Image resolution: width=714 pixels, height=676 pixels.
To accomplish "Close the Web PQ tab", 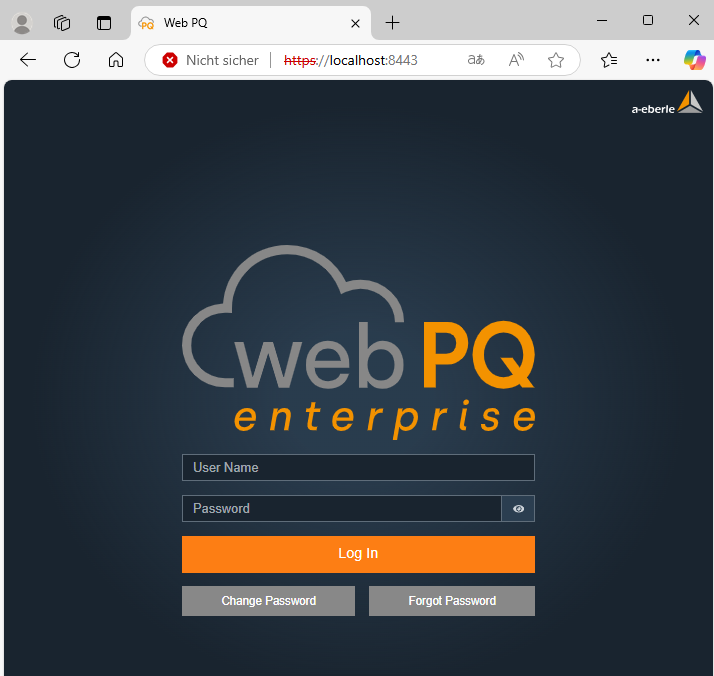I will pos(355,22).
